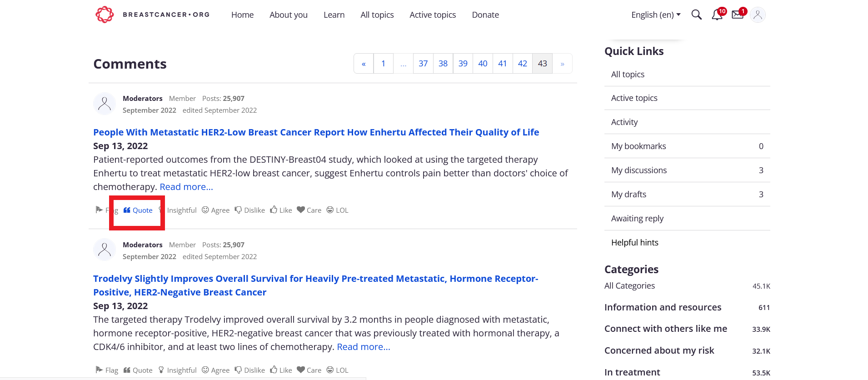Open the user profile avatar in header

758,15
